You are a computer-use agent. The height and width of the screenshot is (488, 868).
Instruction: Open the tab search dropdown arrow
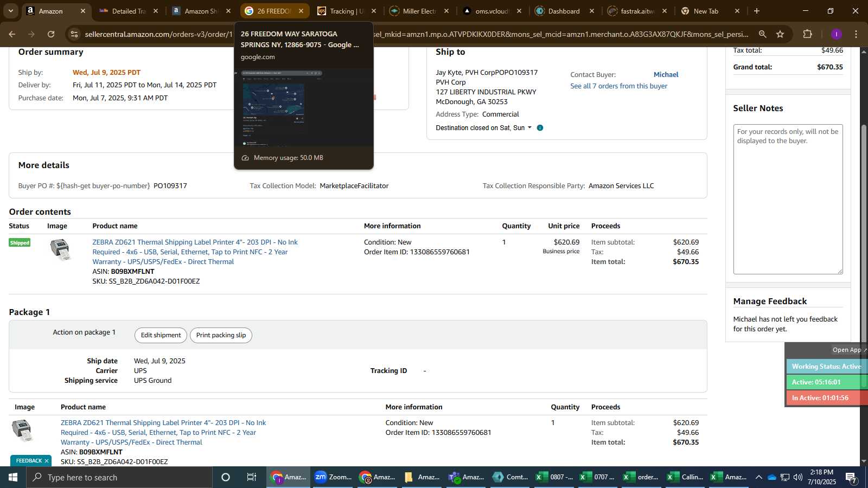click(x=10, y=11)
